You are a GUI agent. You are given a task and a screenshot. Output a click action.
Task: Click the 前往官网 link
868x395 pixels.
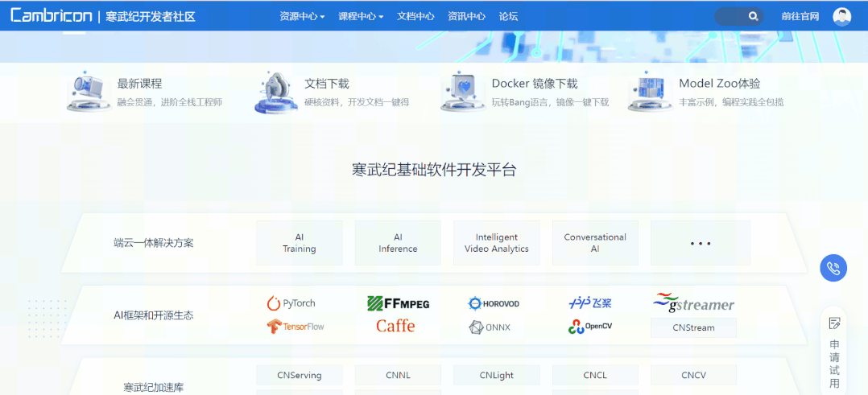click(800, 16)
